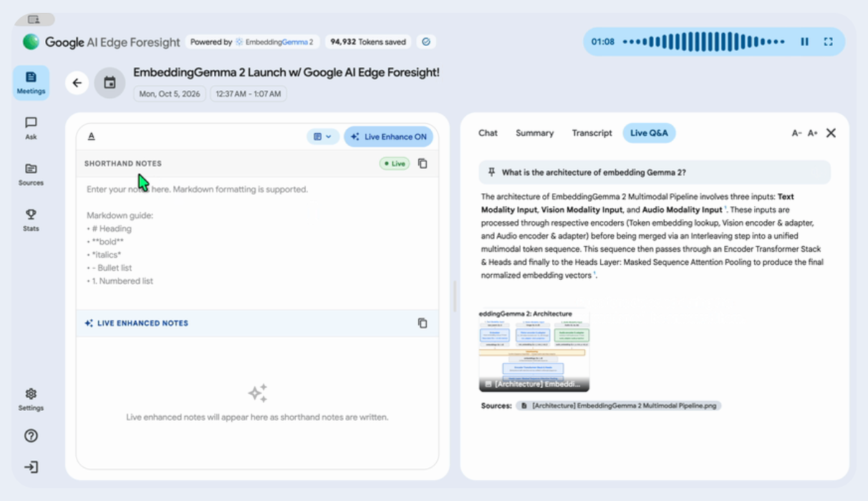Image resolution: width=868 pixels, height=501 pixels.
Task: Click the 12:37 AM - 1:07 AM time chip
Action: pos(249,94)
